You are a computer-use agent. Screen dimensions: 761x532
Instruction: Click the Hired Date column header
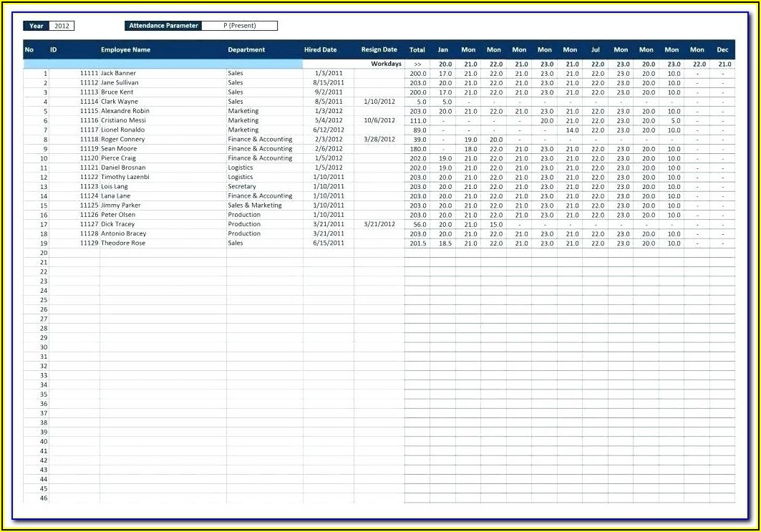pos(320,50)
